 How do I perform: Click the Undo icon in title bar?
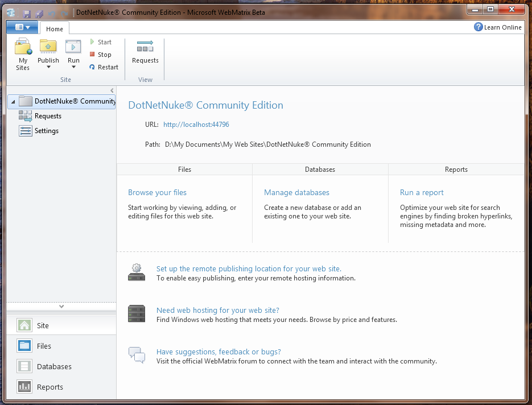(52, 14)
